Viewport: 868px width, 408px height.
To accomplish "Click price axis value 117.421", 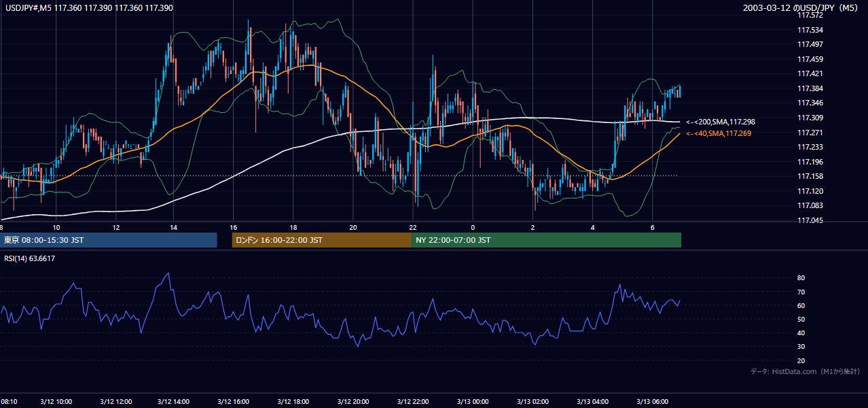I will pyautogui.click(x=810, y=73).
